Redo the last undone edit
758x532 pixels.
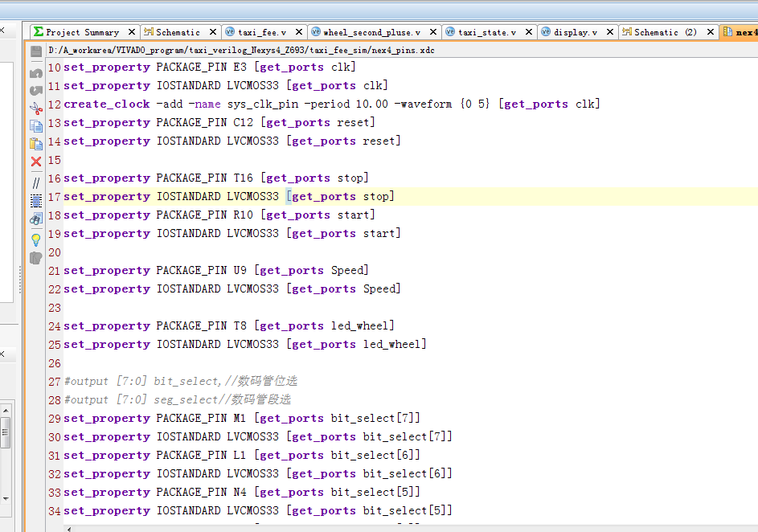coord(36,90)
